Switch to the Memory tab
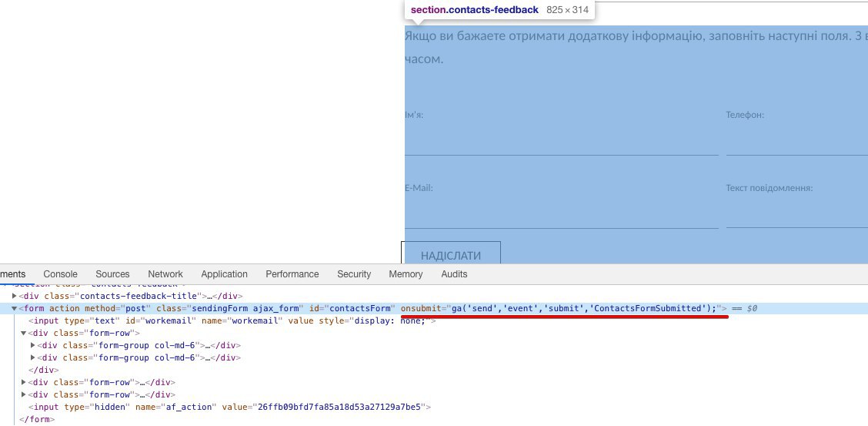 click(x=406, y=274)
